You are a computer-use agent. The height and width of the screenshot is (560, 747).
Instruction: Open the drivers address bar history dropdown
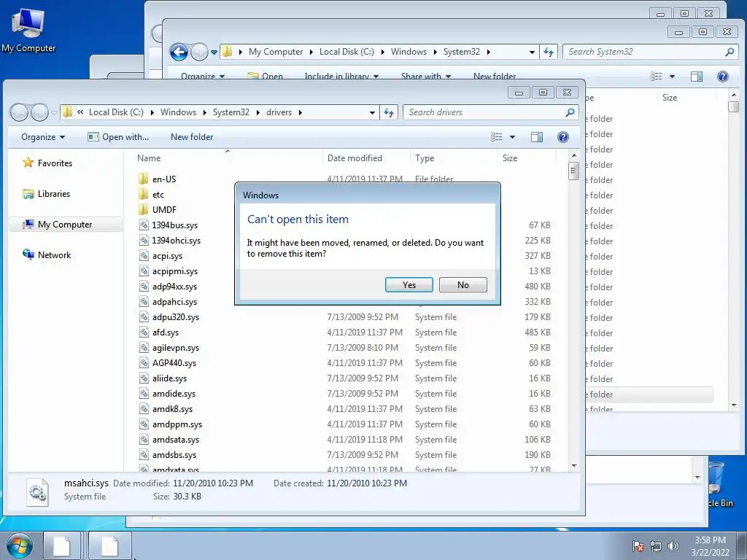tap(372, 112)
